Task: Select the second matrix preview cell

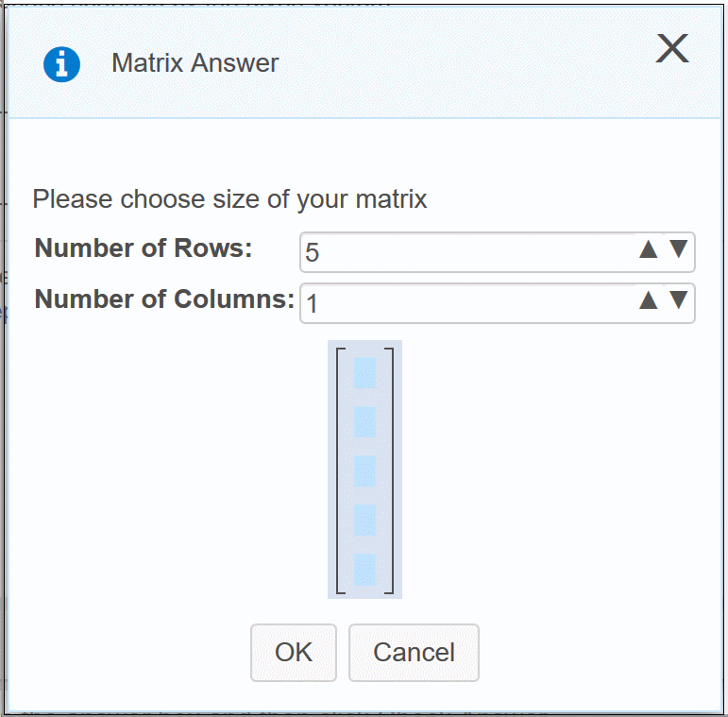Action: pyautogui.click(x=364, y=422)
